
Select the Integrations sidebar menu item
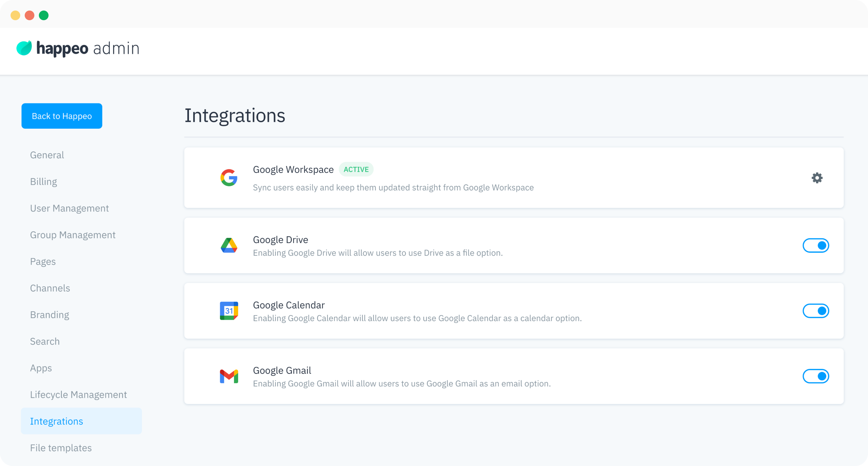point(56,421)
